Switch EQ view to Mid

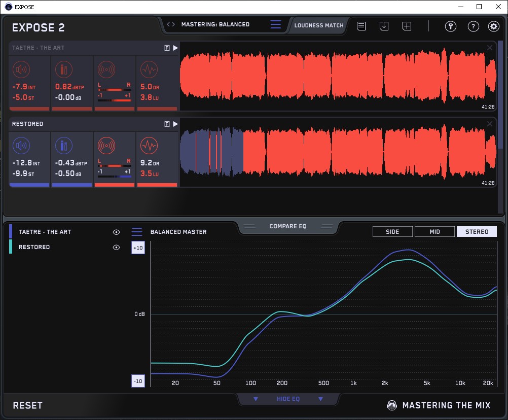click(434, 232)
